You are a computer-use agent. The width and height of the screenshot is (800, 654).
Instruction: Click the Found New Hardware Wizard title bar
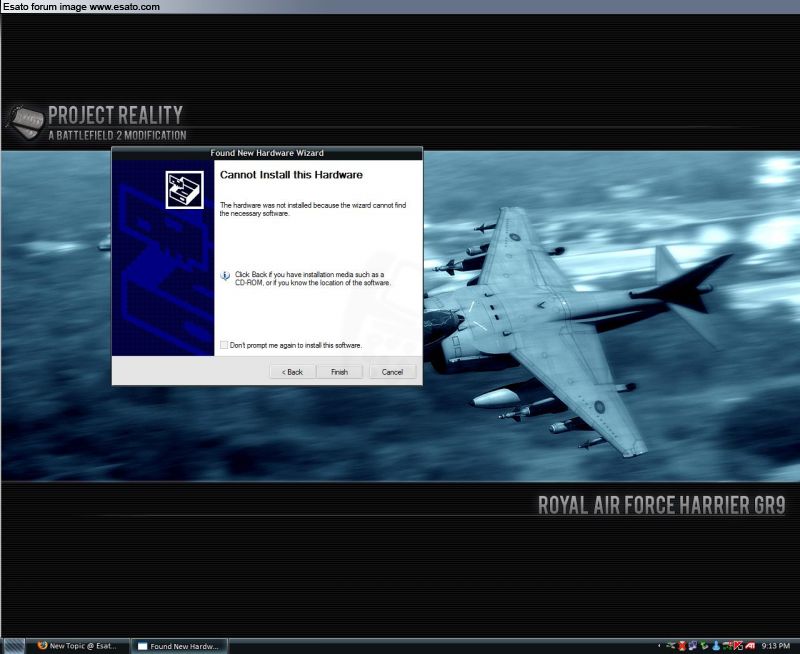[x=267, y=153]
